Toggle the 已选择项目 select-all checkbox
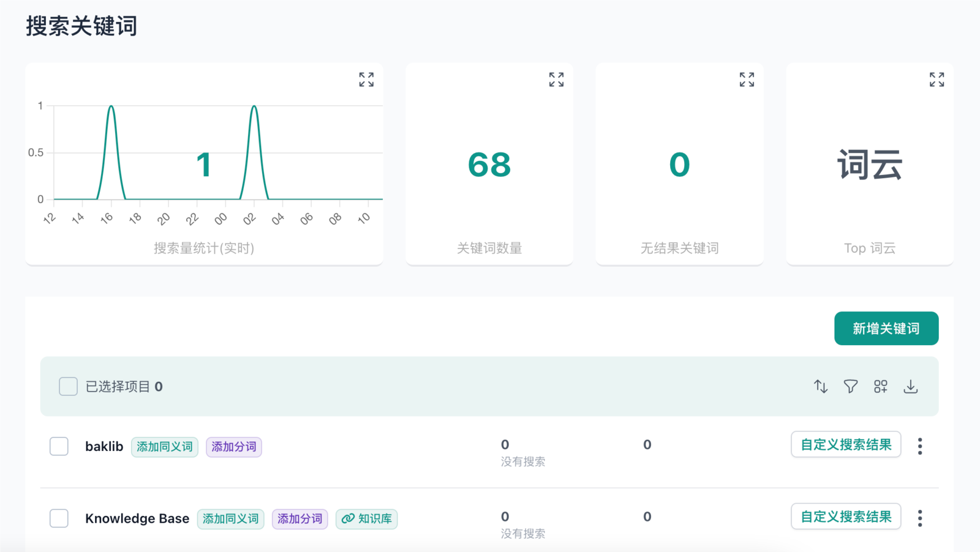The height and width of the screenshot is (552, 980). point(68,386)
